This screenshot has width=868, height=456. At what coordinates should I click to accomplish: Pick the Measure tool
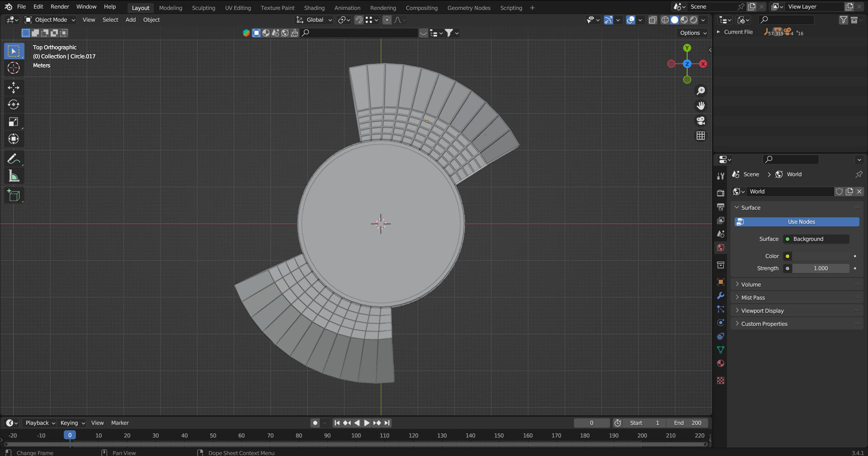(14, 176)
